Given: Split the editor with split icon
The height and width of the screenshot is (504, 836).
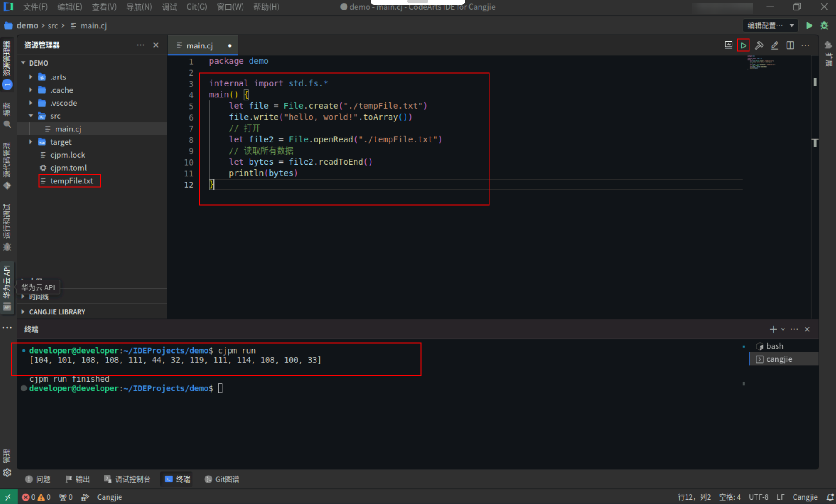Looking at the screenshot, I should point(790,45).
